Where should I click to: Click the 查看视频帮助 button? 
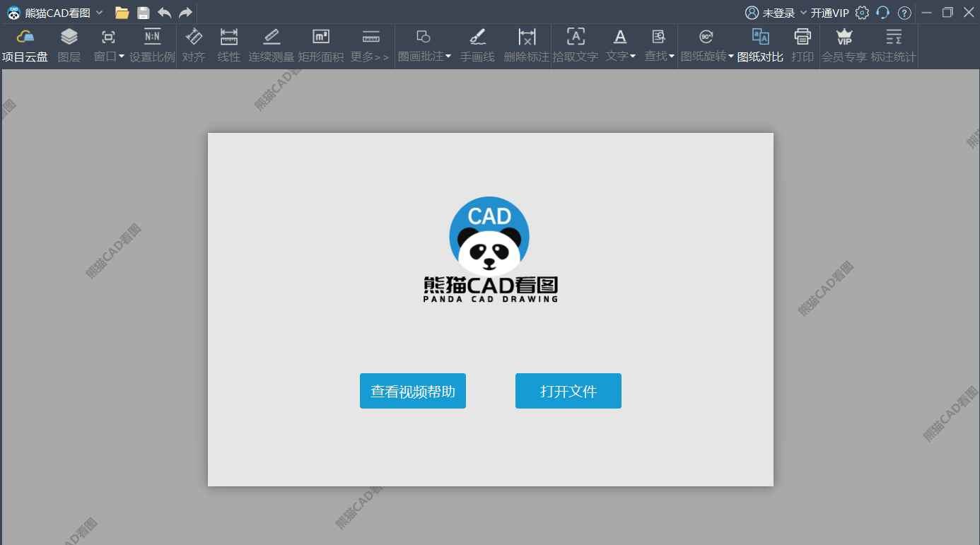pyautogui.click(x=413, y=391)
